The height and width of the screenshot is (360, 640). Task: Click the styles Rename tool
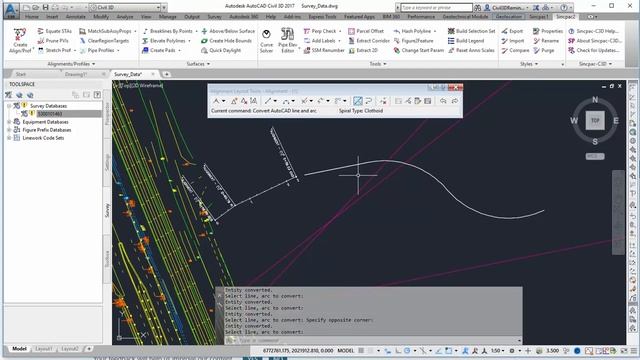click(546, 41)
